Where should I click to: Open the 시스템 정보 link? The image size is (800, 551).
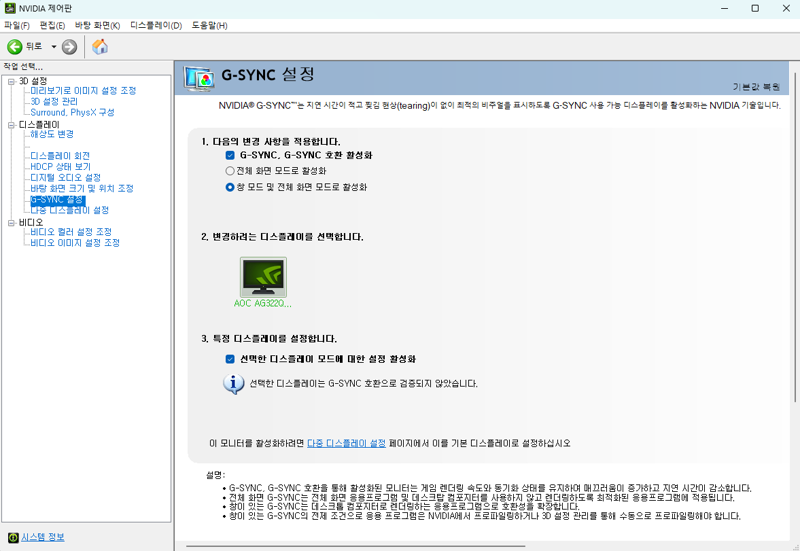pyautogui.click(x=43, y=537)
